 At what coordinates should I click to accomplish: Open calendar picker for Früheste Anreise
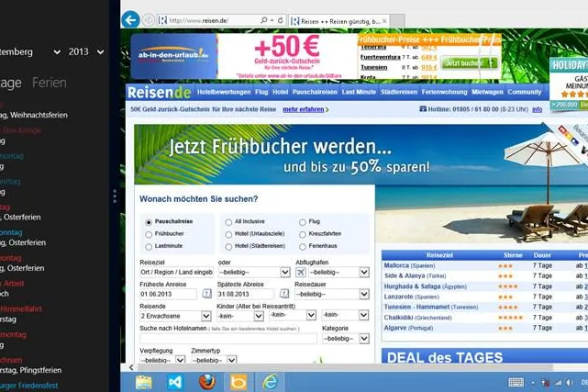point(207,294)
